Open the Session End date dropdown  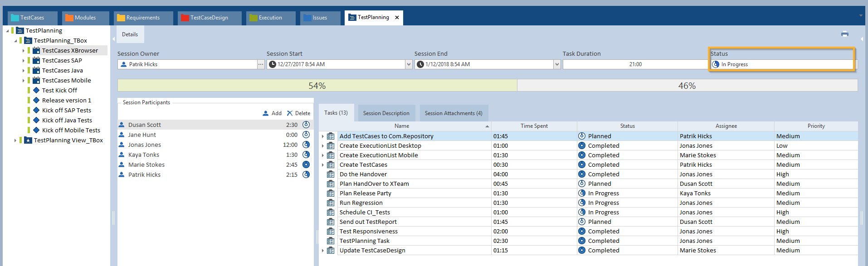pos(557,64)
